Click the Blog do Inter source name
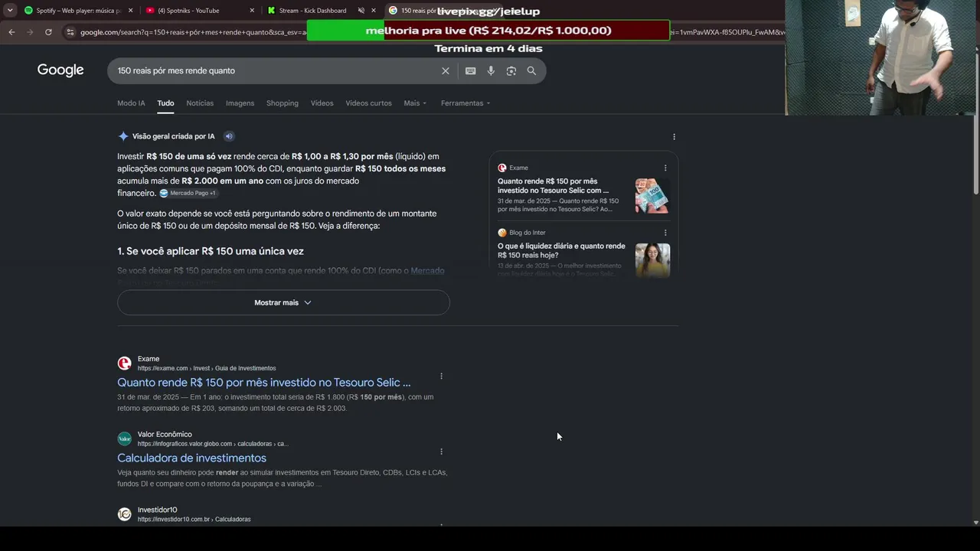The height and width of the screenshot is (551, 980). [528, 233]
